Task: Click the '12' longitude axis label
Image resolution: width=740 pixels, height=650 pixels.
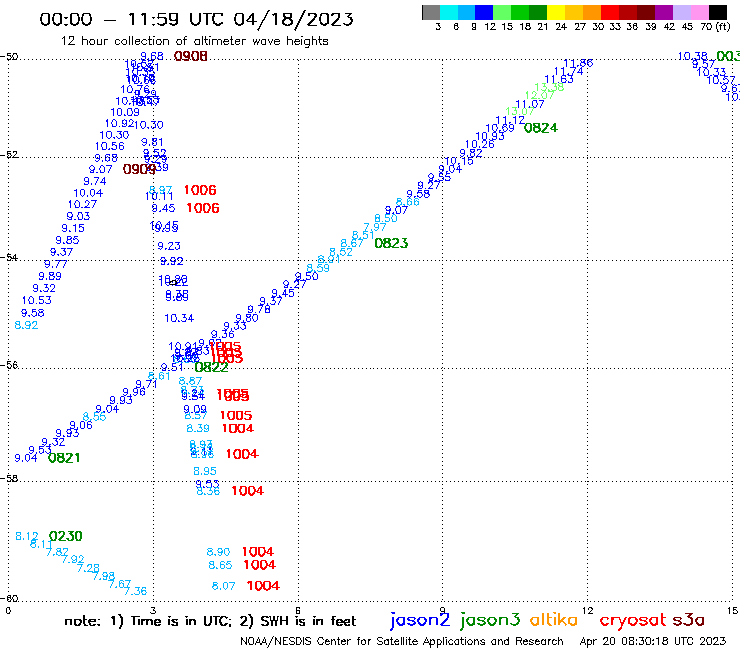Action: 587,610
